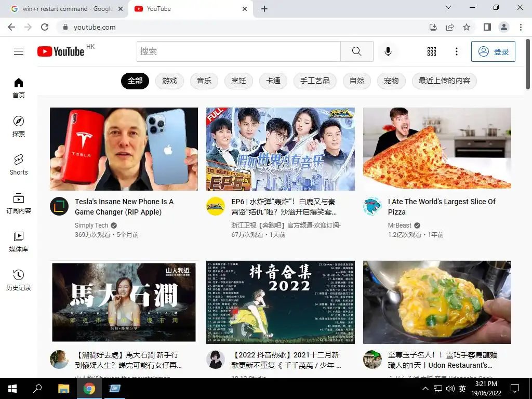The height and width of the screenshot is (399, 532).
Task: Switch to the Google search tab
Action: click(64, 9)
